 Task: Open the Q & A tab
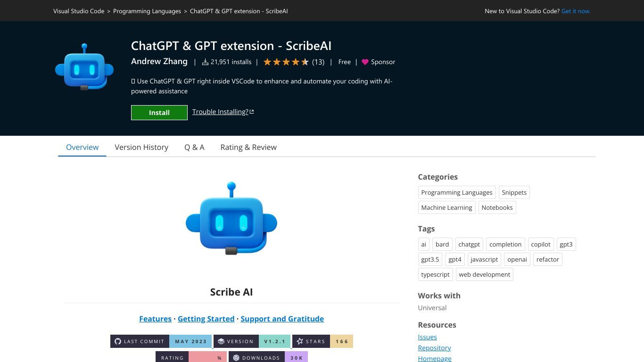coord(194,147)
